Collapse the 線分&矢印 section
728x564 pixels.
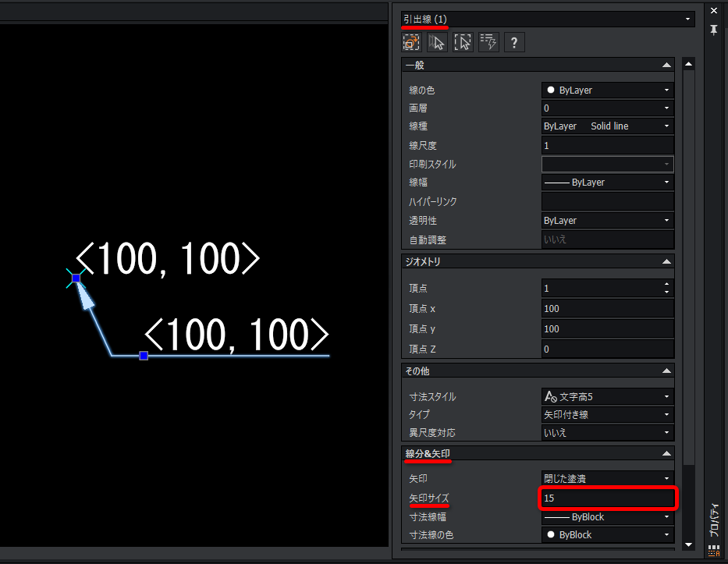click(x=666, y=453)
